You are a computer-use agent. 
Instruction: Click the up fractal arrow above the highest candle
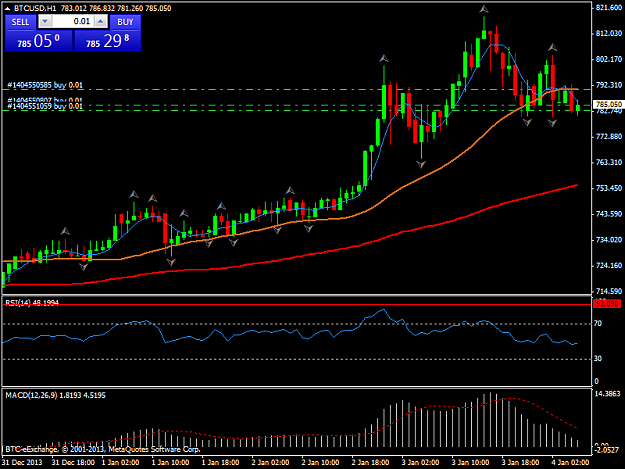coord(484,9)
